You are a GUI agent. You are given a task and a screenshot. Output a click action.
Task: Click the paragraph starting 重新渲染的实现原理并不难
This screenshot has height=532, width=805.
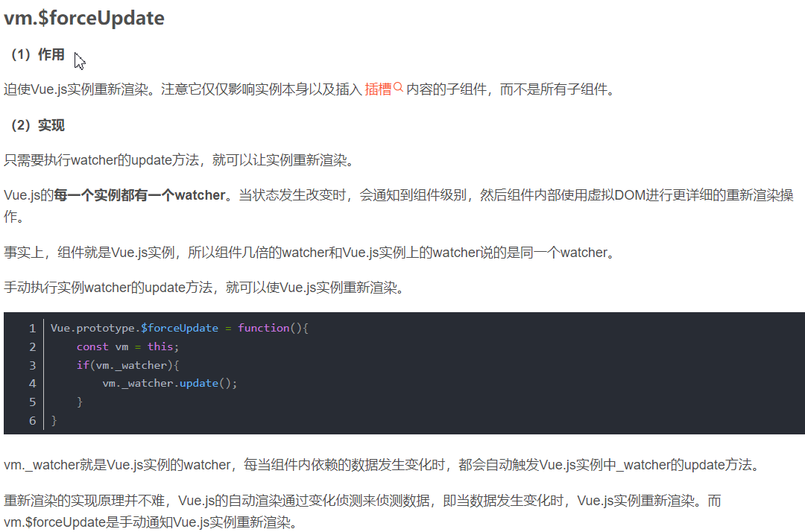pos(362,511)
